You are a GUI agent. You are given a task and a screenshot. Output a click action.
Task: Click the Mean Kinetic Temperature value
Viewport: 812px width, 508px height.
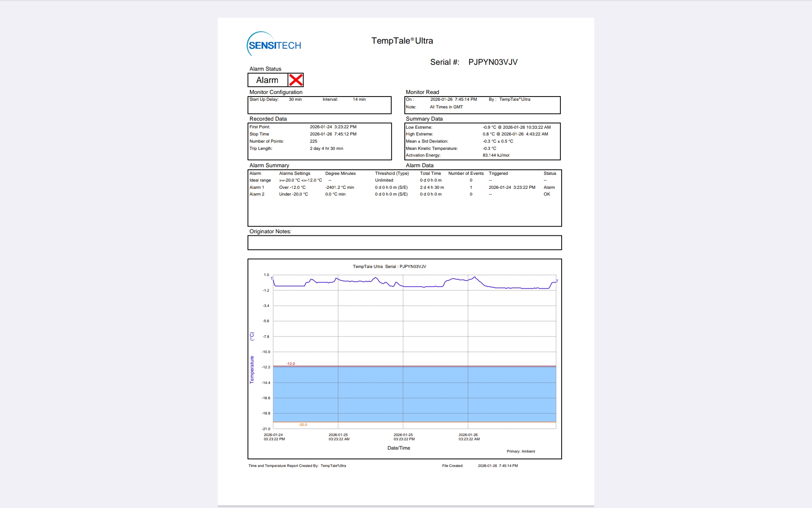(489, 149)
